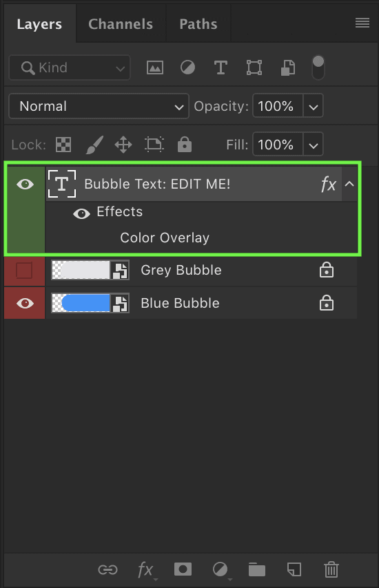This screenshot has height=588, width=379.
Task: Hide the Bubble Text layer
Action: (x=25, y=184)
